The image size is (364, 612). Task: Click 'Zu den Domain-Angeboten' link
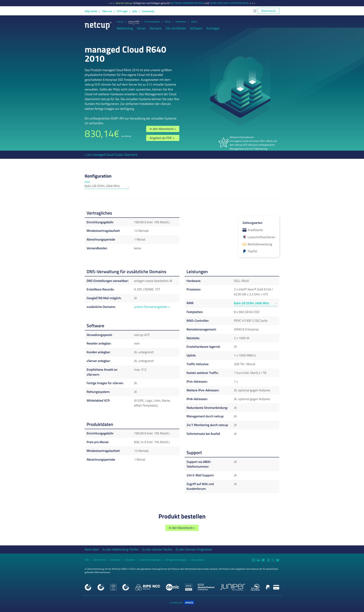[194, 549]
